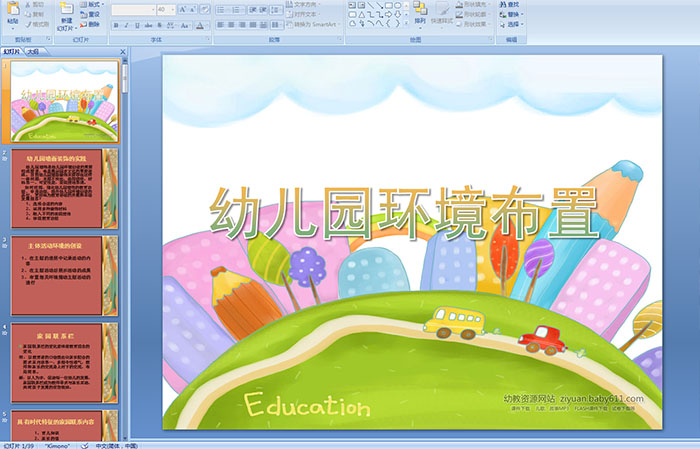The height and width of the screenshot is (449, 700).
Task: Open the Font dialog launcher (字体)
Action: [208, 39]
